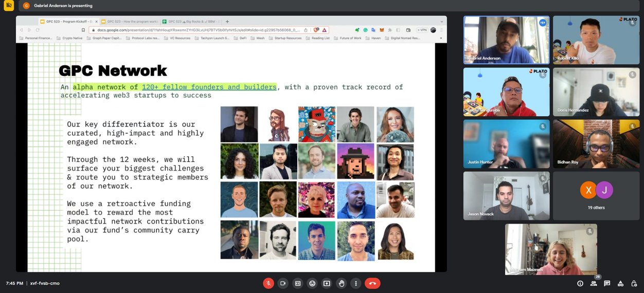Click the Present now screen share icon
644x293 pixels.
click(327, 283)
